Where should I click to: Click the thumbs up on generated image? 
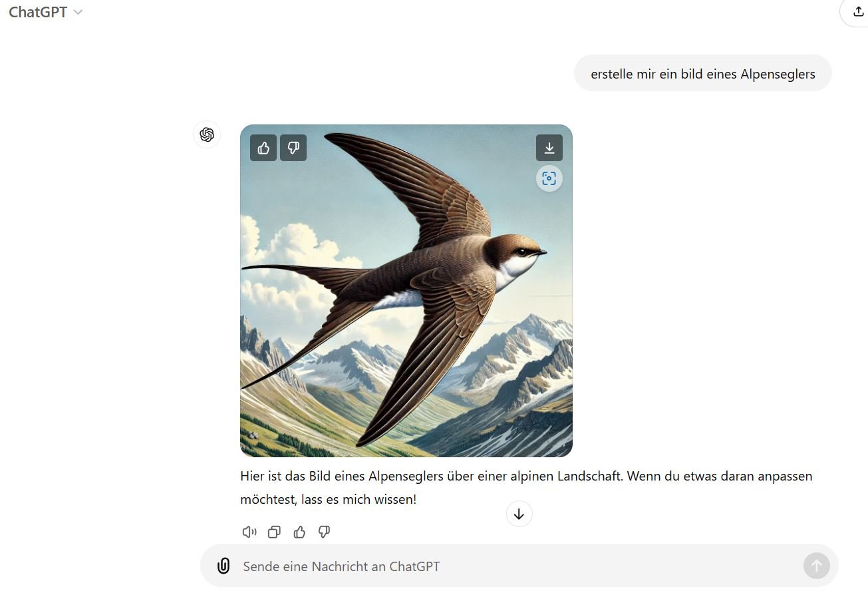point(263,148)
